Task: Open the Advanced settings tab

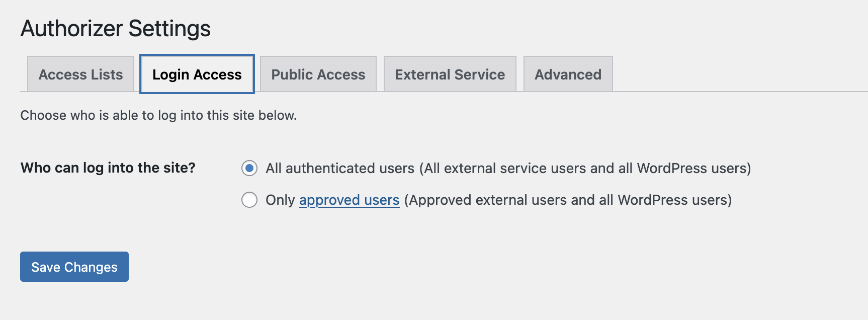Action: 568,74
